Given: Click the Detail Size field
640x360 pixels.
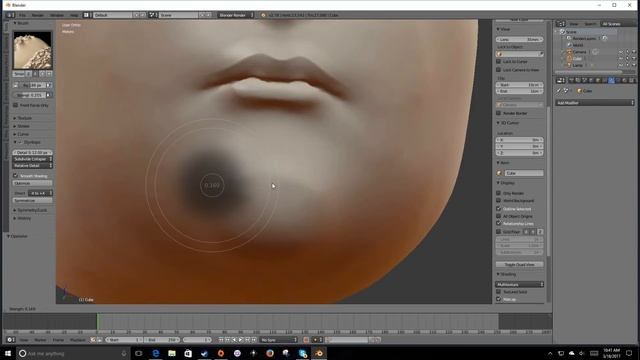Looking at the screenshot, I should pyautogui.click(x=33, y=152).
